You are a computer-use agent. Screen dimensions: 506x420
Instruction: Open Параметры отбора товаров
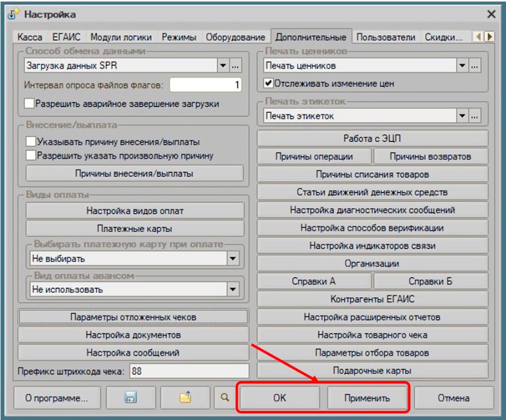(x=372, y=353)
